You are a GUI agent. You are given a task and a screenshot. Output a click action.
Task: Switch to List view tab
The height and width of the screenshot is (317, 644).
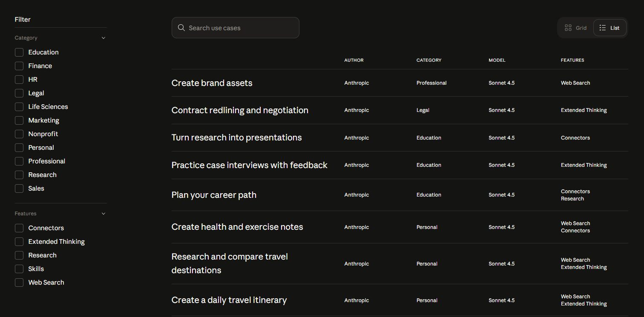pyautogui.click(x=610, y=28)
